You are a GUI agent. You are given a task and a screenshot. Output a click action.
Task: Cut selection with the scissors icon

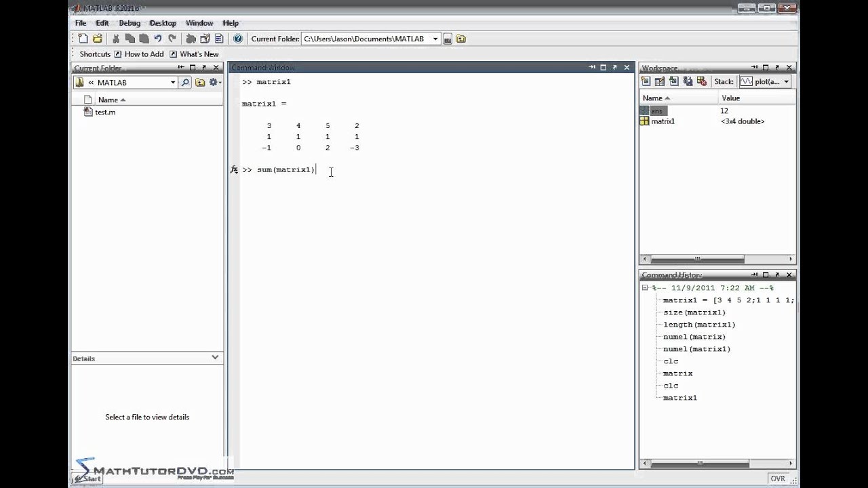[116, 39]
